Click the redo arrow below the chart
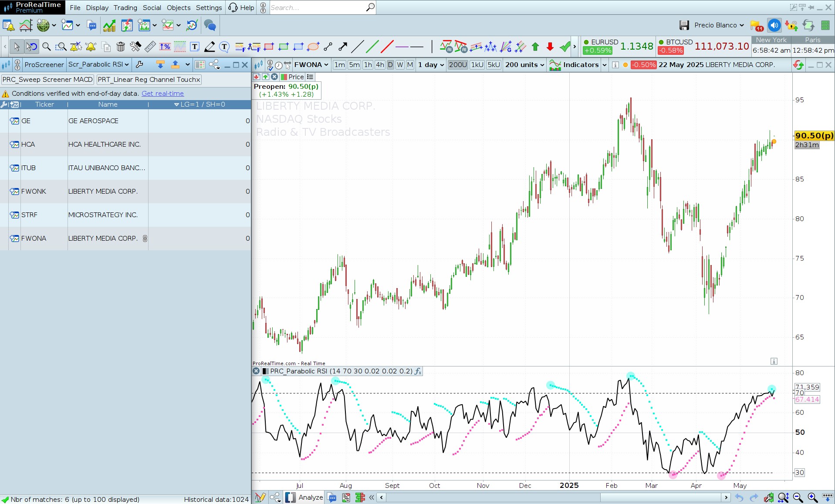 coord(754,497)
